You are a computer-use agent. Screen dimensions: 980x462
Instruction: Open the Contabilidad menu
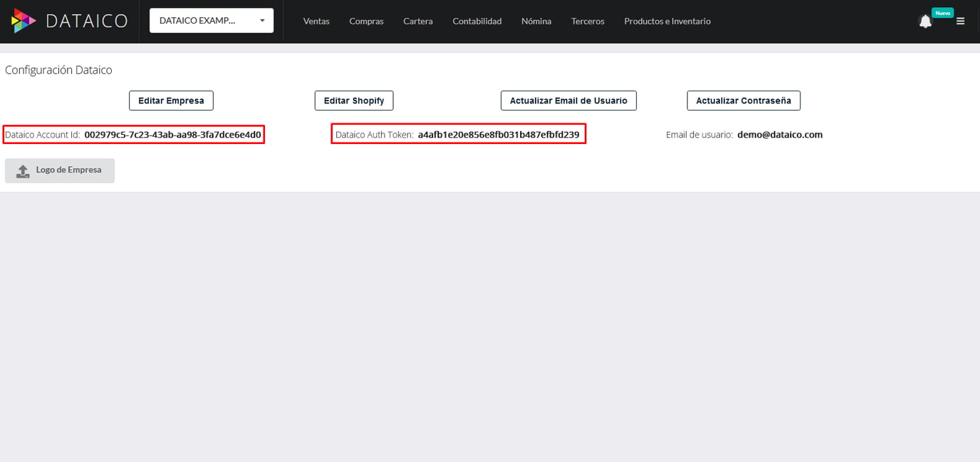tap(476, 21)
